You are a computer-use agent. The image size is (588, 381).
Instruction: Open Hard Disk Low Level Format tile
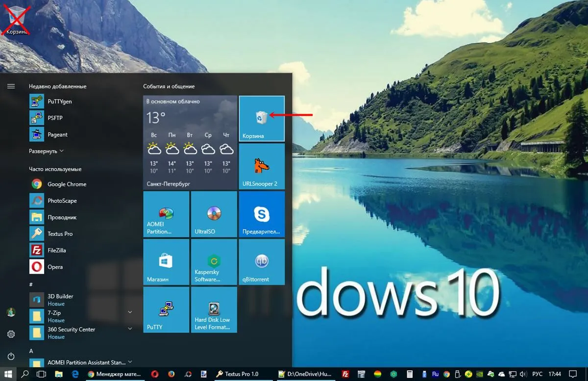pos(214,309)
